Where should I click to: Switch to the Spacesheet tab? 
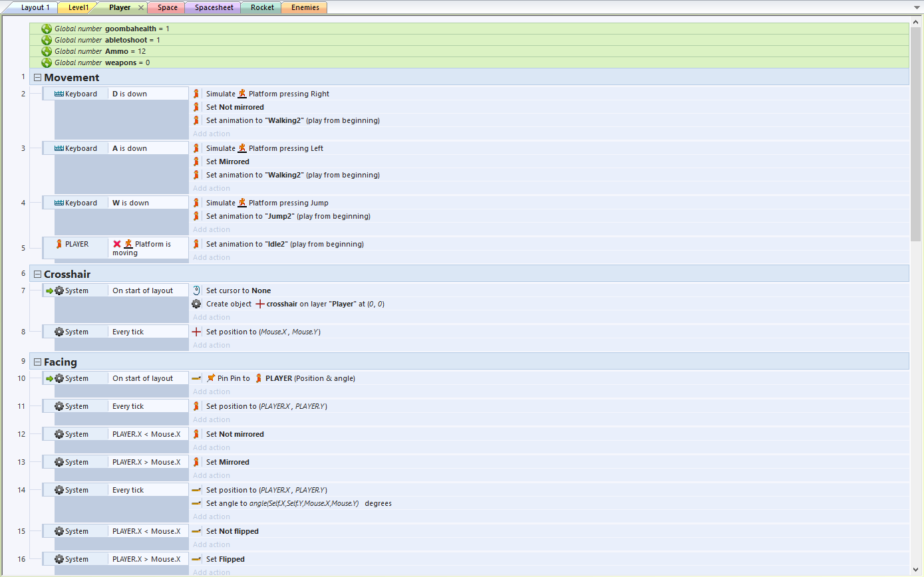pyautogui.click(x=214, y=8)
